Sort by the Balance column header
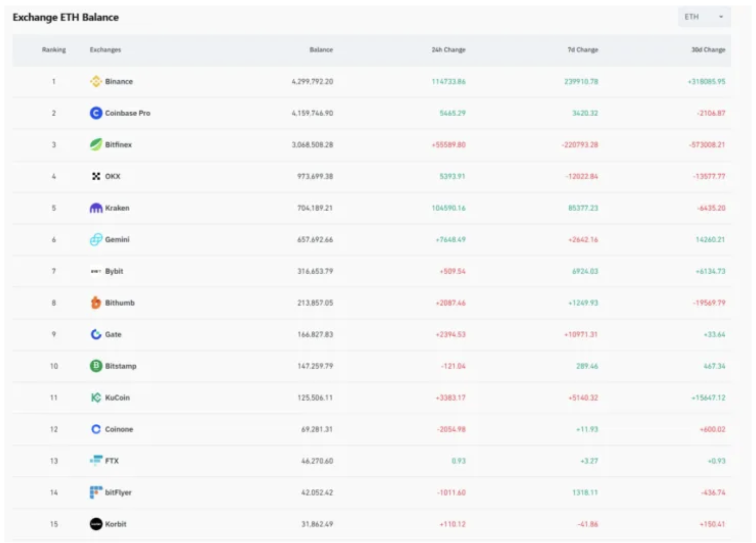 321,50
